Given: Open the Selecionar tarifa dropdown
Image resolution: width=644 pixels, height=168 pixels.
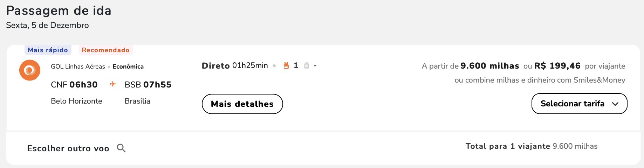Looking at the screenshot, I should click(579, 104).
